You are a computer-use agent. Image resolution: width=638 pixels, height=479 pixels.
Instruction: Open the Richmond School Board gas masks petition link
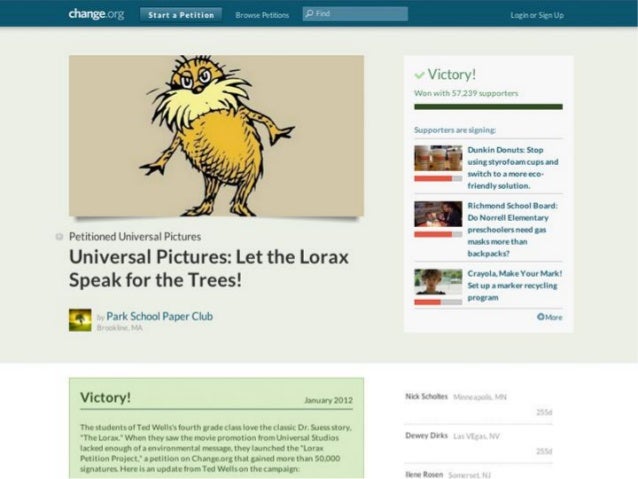(x=513, y=230)
